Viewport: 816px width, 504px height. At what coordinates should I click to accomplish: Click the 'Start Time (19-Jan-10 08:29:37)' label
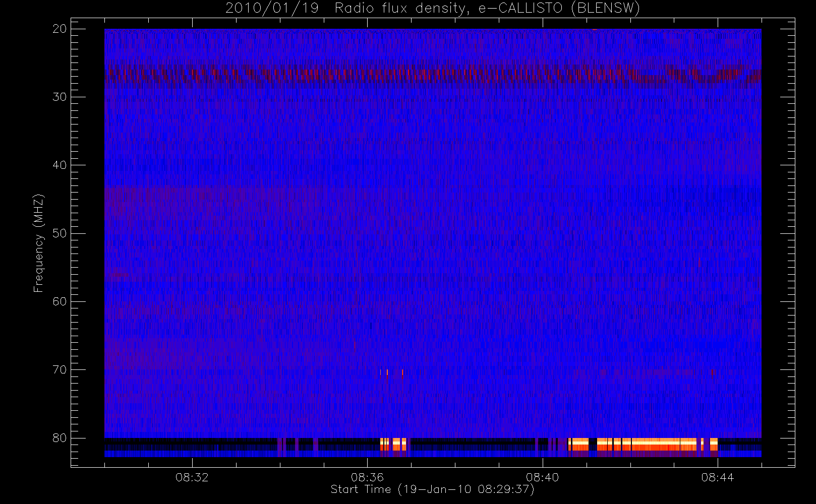click(x=432, y=489)
